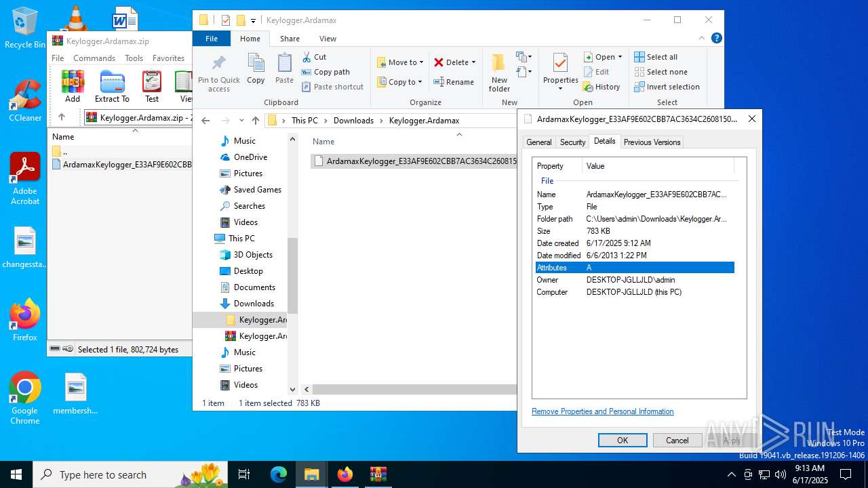Viewport: 868px width, 488px height.
Task: Open Explorer Help question mark icon
Action: (716, 39)
